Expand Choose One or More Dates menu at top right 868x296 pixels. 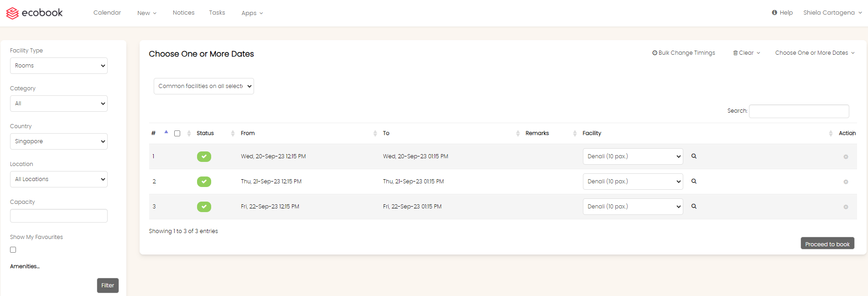click(815, 53)
